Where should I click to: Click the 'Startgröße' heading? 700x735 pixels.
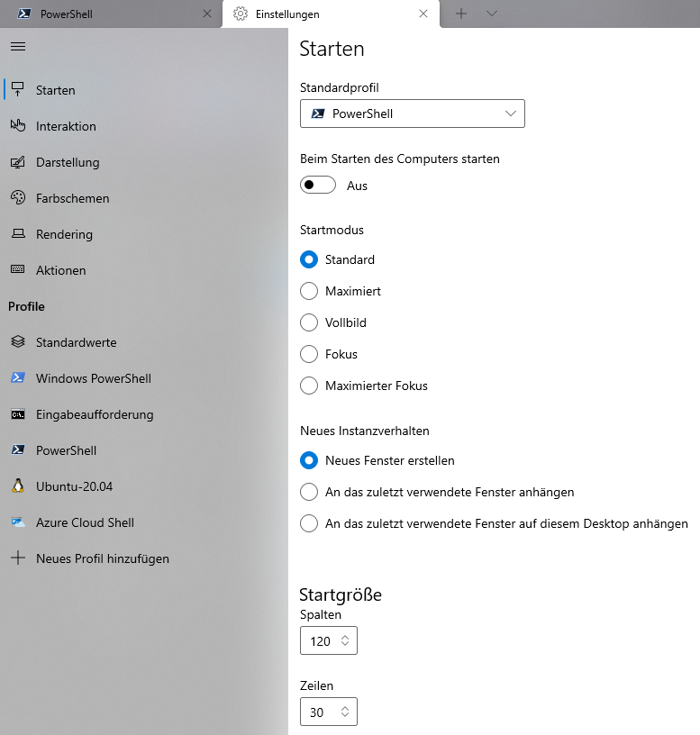[341, 594]
